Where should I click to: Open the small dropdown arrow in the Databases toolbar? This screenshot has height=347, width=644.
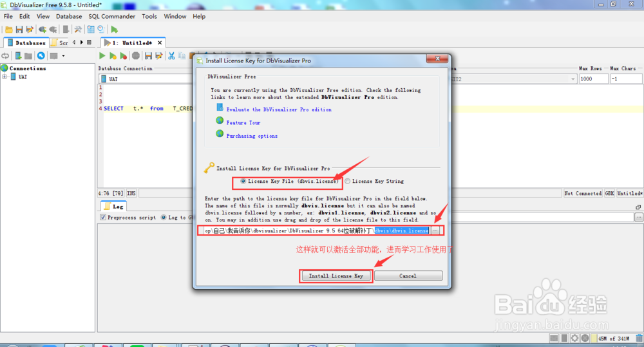pyautogui.click(x=63, y=56)
